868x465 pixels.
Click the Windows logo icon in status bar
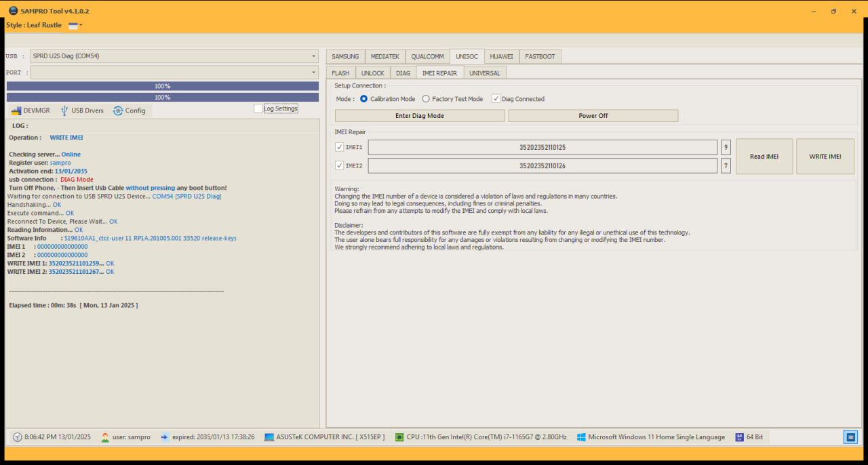coord(581,437)
